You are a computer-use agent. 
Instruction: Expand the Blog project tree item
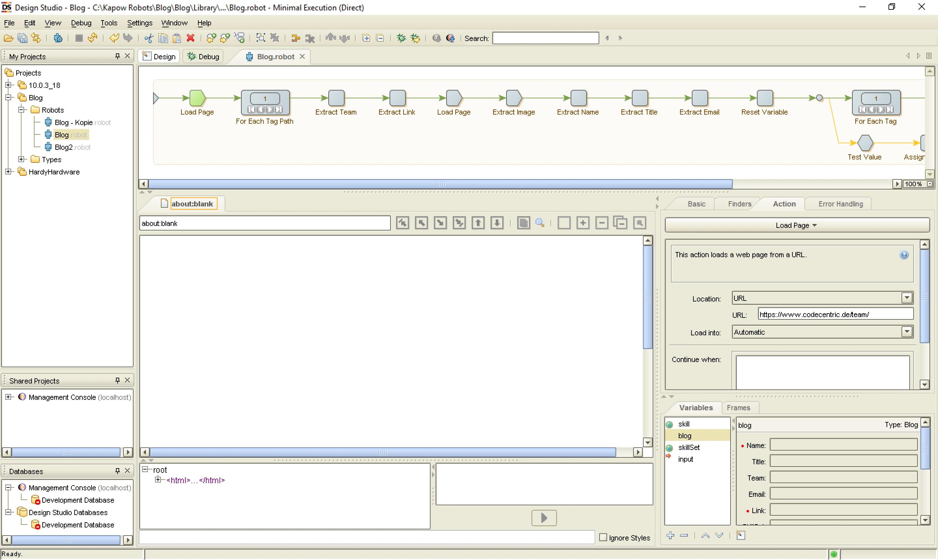tap(9, 97)
